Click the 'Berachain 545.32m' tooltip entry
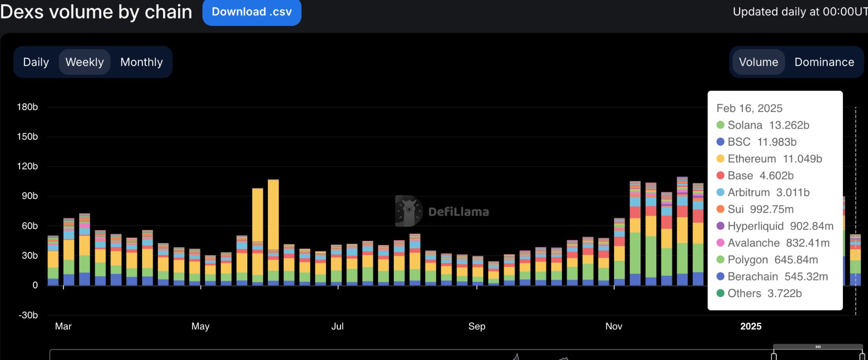 pos(772,276)
